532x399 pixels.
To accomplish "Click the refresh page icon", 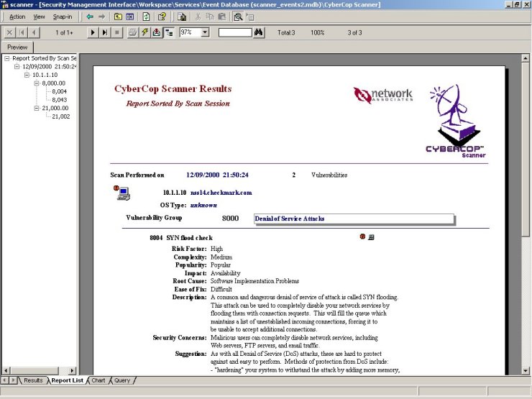I will pos(146,17).
